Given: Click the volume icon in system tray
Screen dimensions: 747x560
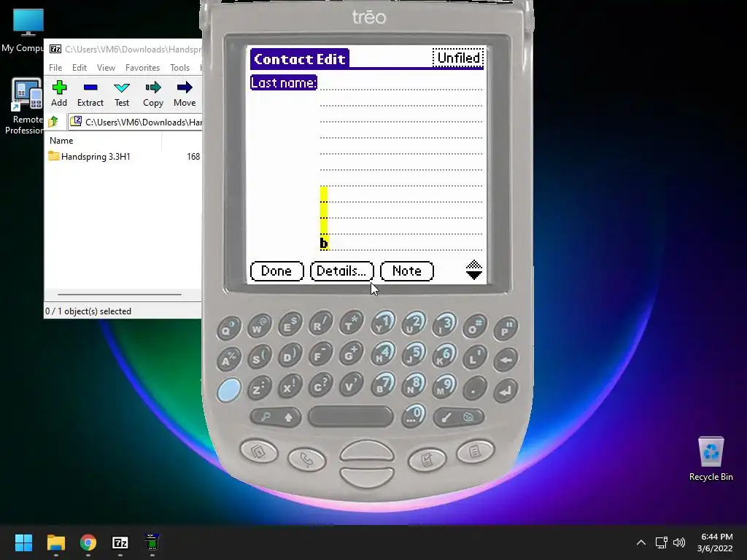Looking at the screenshot, I should coord(679,542).
